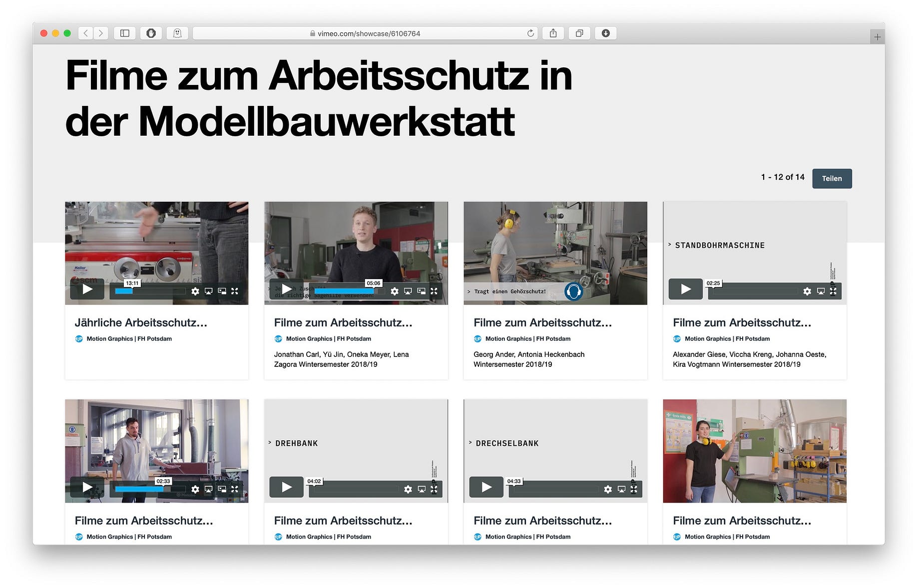Seek the Standbohrmaschine video progress bar
Viewport: 918px width, 588px height.
click(755, 291)
